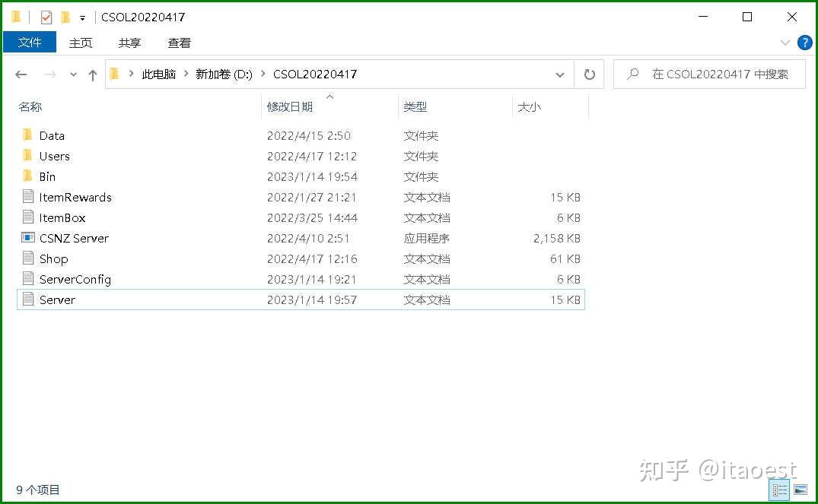Viewport: 818px width, 504px height.
Task: Click date 2022/4/15 2:50 of Data
Action: (308, 135)
